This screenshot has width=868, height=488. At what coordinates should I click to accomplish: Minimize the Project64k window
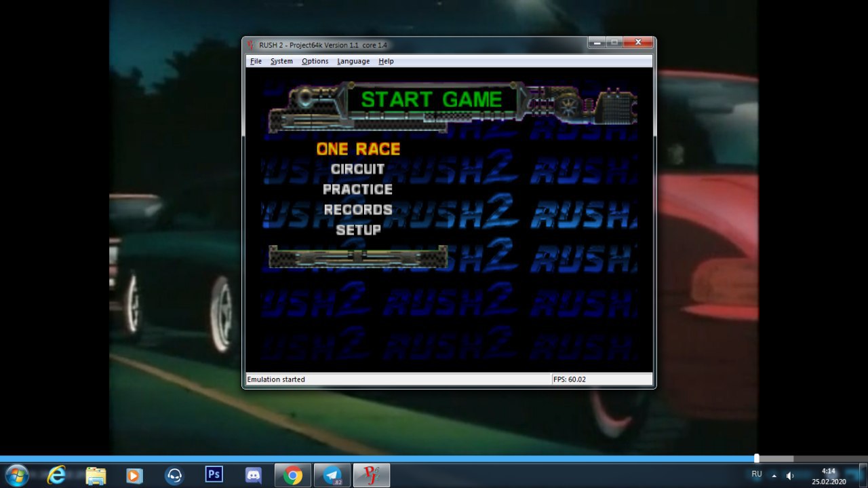pos(597,43)
